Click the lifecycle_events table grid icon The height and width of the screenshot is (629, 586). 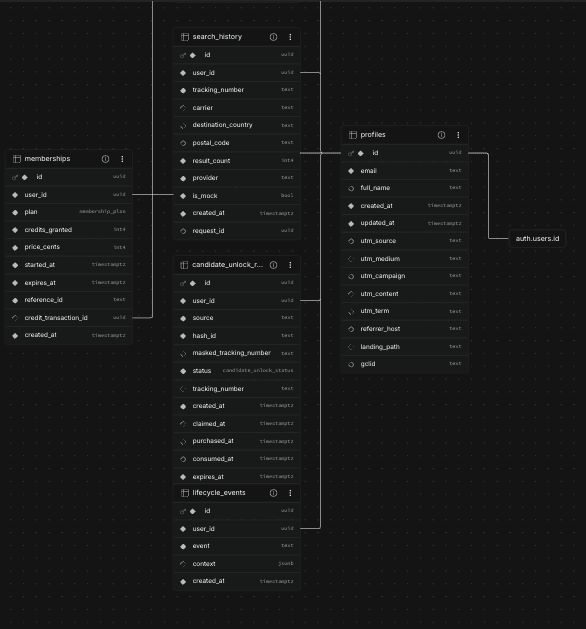point(185,493)
